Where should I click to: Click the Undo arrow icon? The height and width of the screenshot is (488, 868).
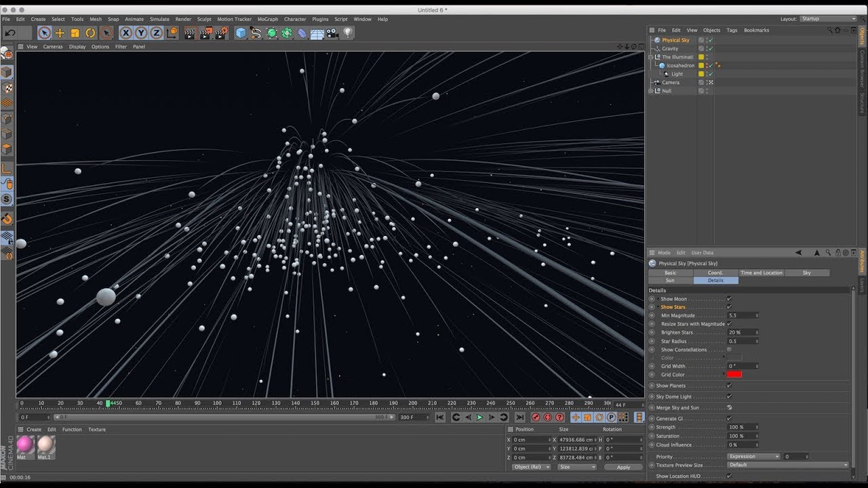[10, 33]
